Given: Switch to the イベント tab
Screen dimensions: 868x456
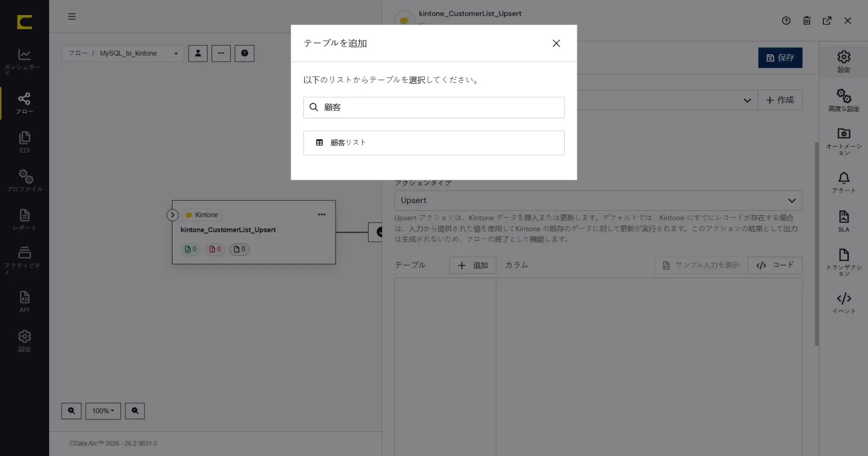Looking at the screenshot, I should (x=844, y=303).
